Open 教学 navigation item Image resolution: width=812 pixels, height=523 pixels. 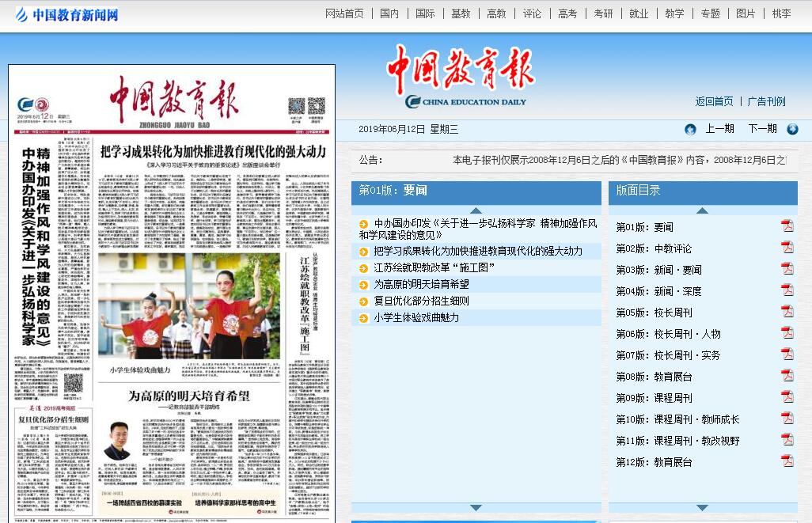[x=674, y=13]
